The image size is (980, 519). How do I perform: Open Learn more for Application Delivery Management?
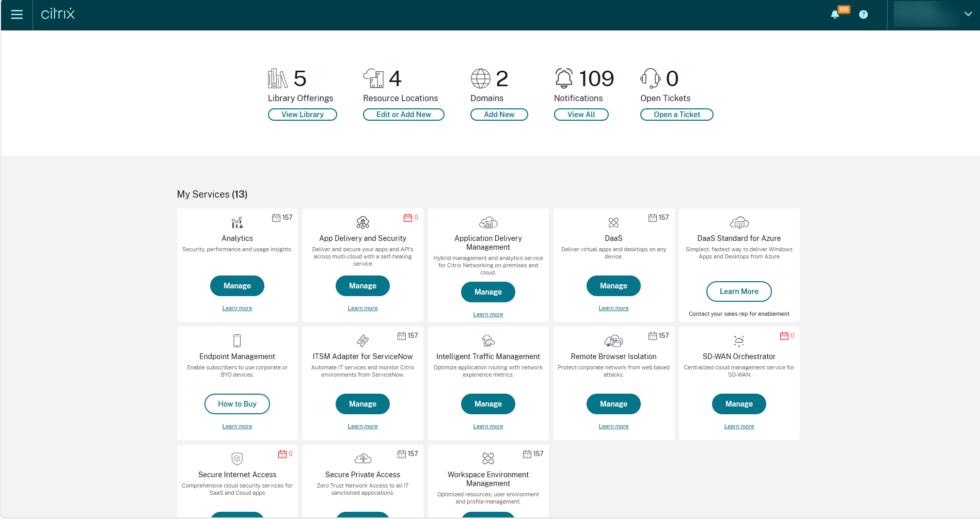pos(488,314)
